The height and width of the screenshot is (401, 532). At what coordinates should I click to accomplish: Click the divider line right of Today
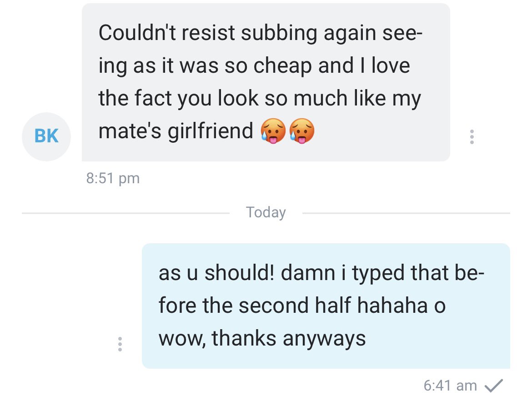[406, 213]
